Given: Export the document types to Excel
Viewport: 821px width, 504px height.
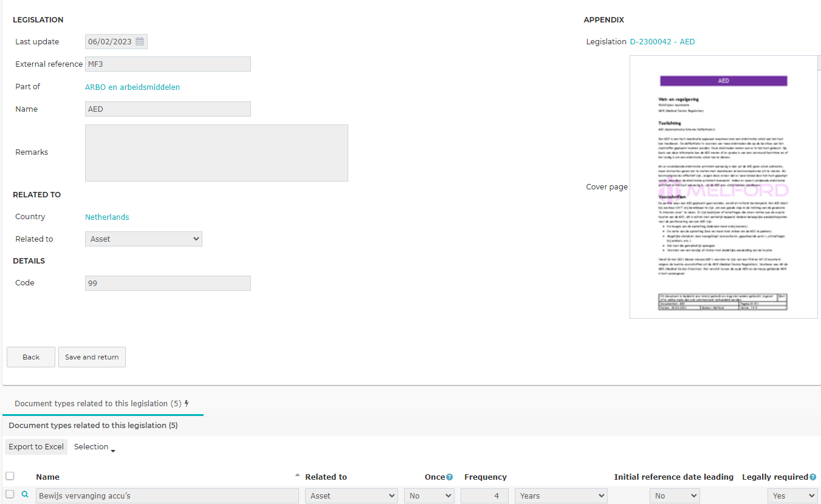Looking at the screenshot, I should tap(36, 447).
